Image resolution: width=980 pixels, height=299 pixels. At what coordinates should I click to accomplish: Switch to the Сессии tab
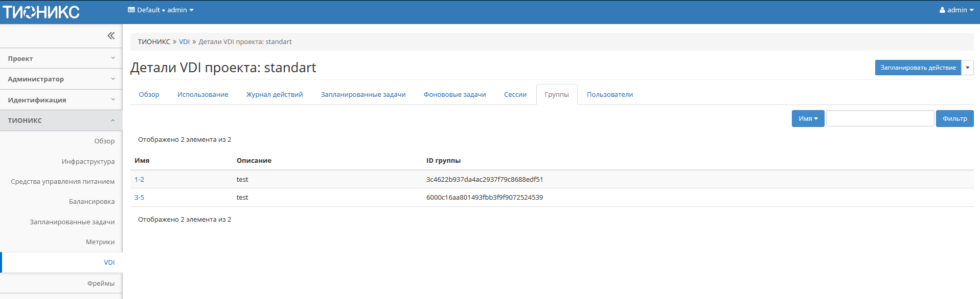coord(515,95)
